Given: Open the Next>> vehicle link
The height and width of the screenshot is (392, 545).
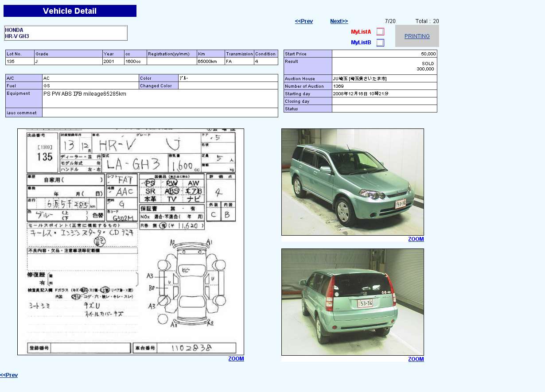Looking at the screenshot, I should [339, 21].
